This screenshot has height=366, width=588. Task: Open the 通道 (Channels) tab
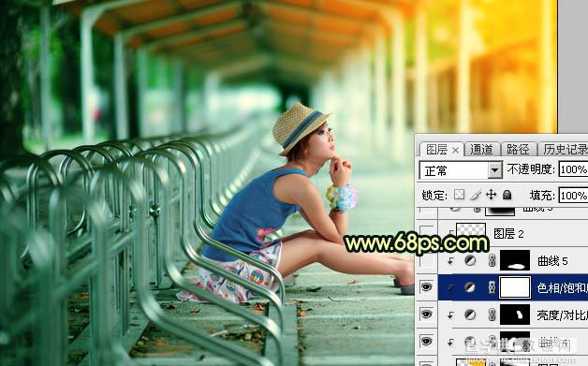481,150
